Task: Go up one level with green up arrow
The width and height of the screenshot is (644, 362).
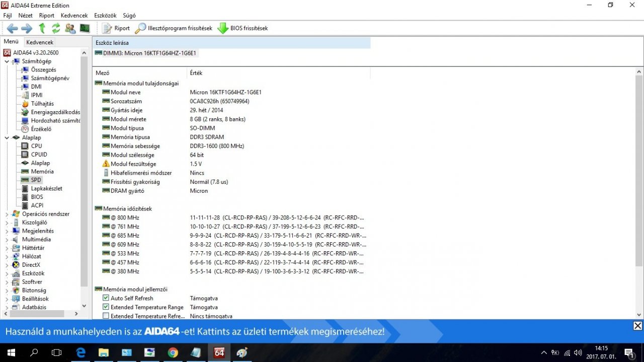Action: tap(42, 28)
